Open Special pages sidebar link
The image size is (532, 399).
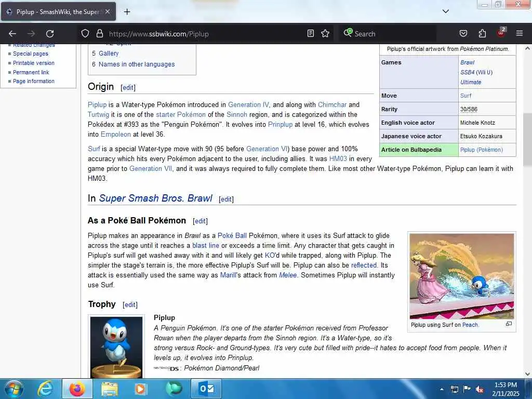pyautogui.click(x=31, y=54)
